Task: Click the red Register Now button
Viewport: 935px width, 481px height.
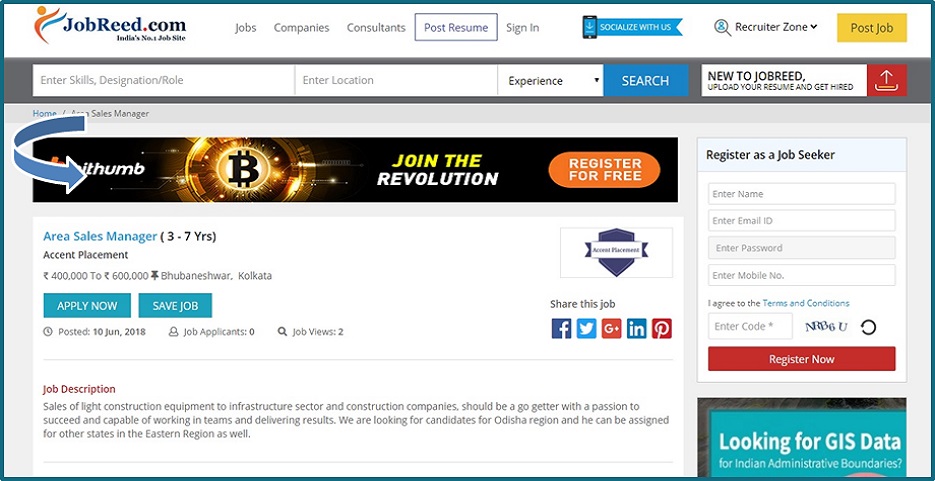Action: point(801,359)
